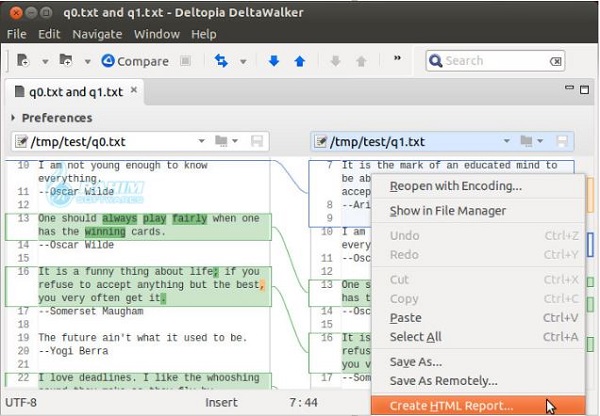Viewport: 600px width, 416px height.
Task: Click Create HTML Report... menu entry
Action: 478,406
